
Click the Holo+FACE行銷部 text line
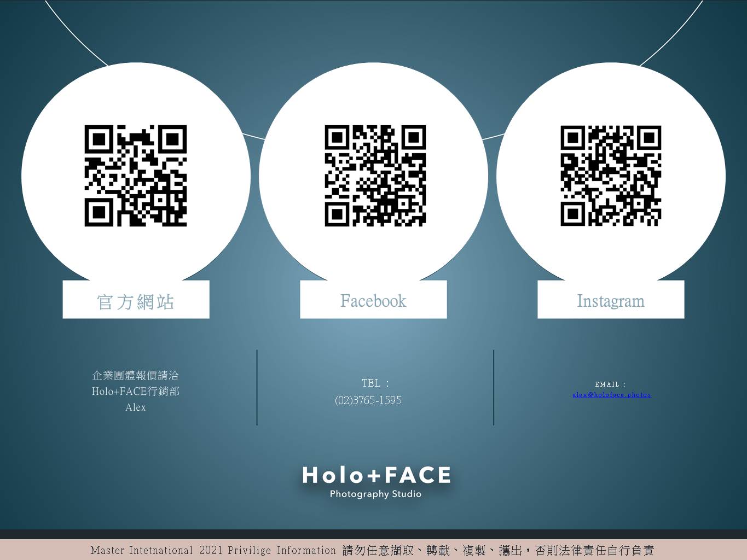click(136, 392)
